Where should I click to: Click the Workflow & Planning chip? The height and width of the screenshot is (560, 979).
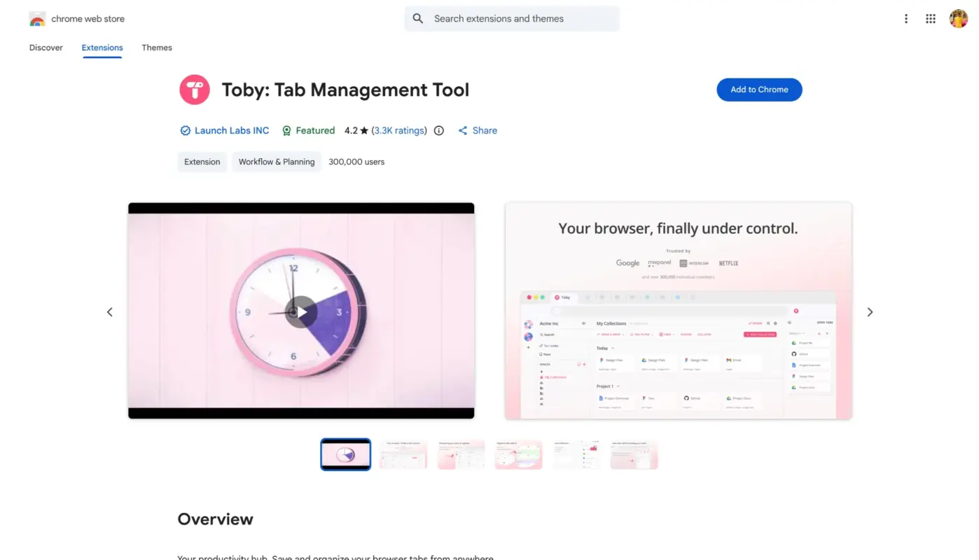(x=277, y=162)
